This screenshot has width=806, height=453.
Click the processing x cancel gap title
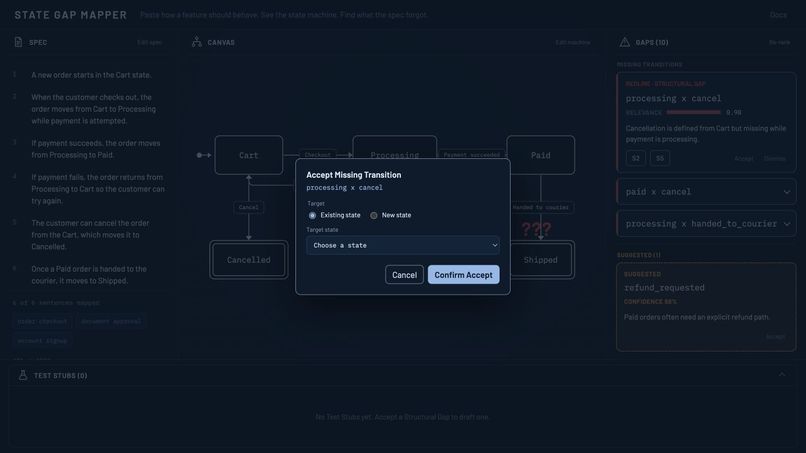click(673, 98)
